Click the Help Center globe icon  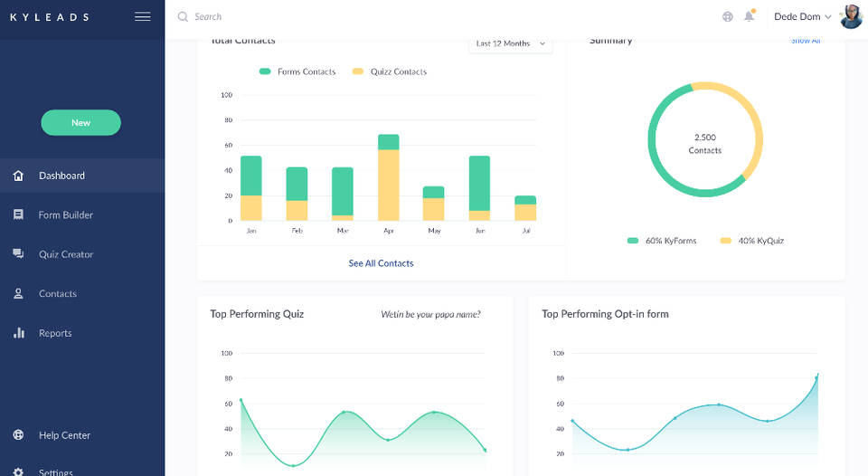point(18,435)
